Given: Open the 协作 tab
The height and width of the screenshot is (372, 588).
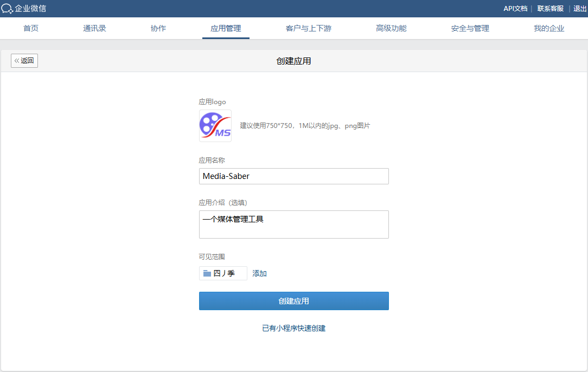Looking at the screenshot, I should point(158,29).
